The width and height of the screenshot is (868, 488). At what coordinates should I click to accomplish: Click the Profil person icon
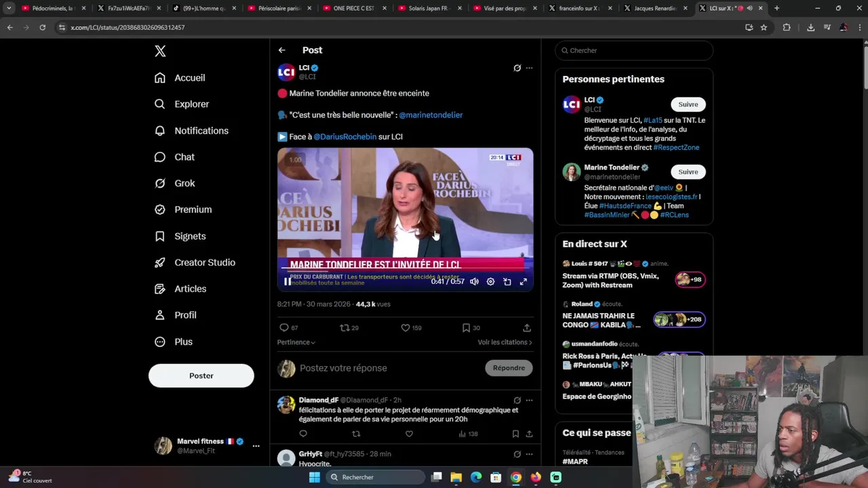(x=160, y=315)
